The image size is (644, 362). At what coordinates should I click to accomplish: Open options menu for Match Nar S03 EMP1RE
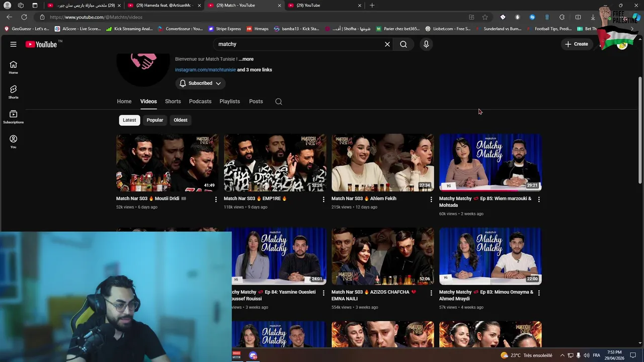[x=324, y=200]
